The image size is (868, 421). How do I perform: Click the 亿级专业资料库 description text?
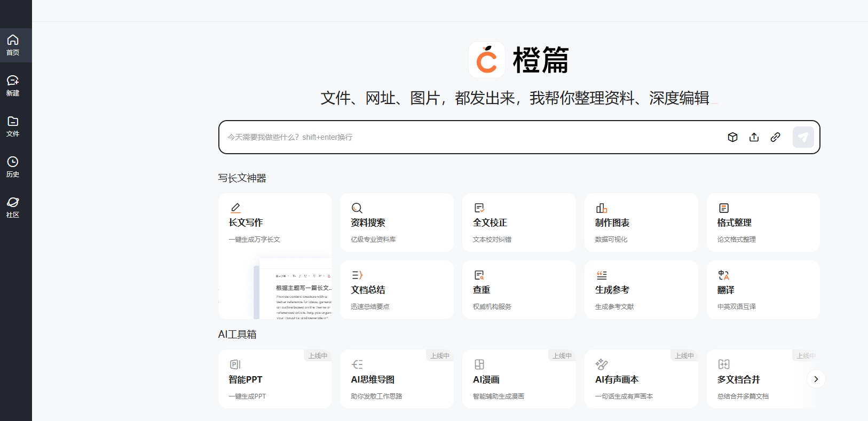pos(373,240)
